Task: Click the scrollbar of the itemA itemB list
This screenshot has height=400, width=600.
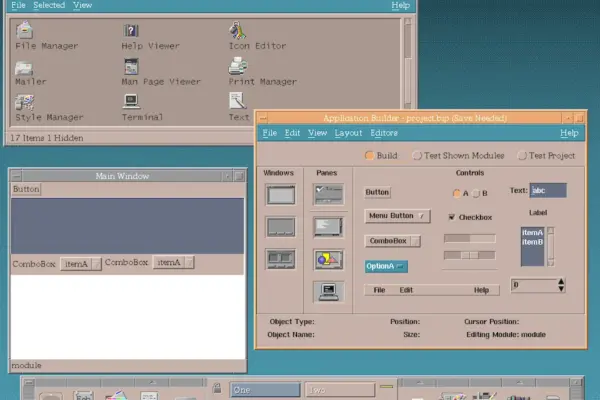Action: (551, 247)
